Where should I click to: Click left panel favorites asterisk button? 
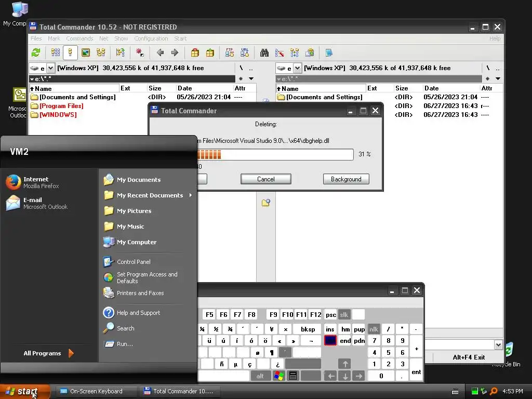pos(241,79)
